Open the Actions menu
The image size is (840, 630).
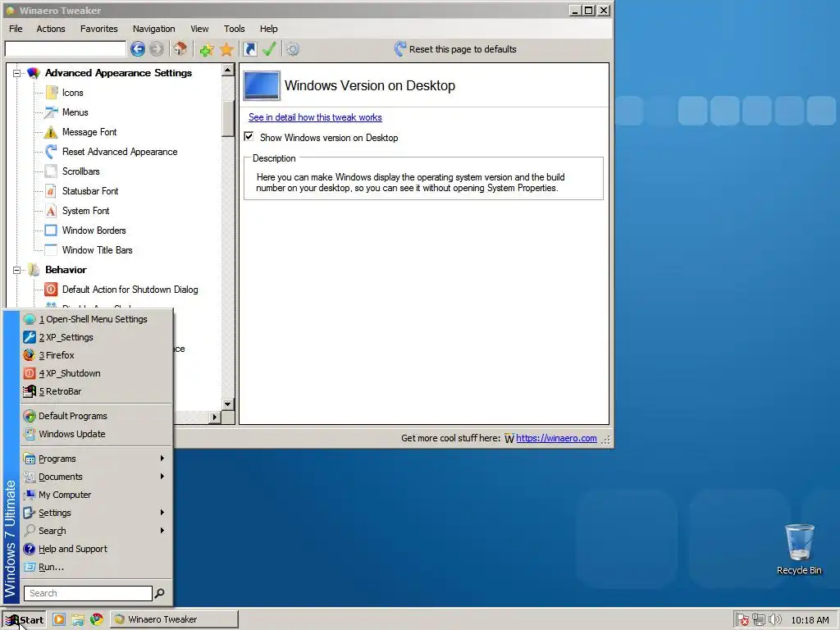51,29
